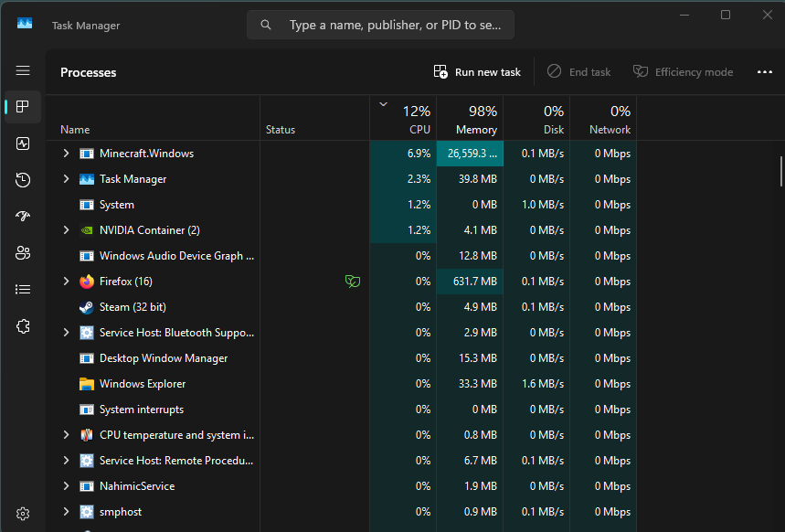This screenshot has height=532, width=785.
Task: Click the Firefox efficiency mode leaf icon
Action: (353, 282)
